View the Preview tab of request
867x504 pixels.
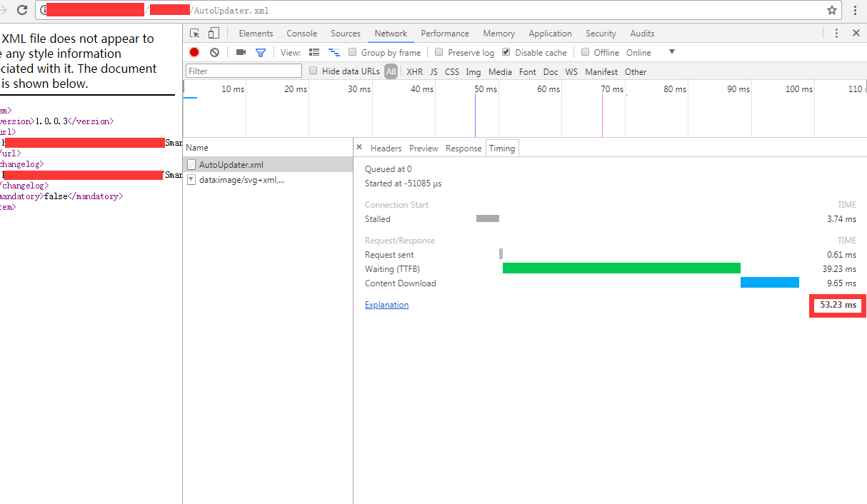click(424, 148)
